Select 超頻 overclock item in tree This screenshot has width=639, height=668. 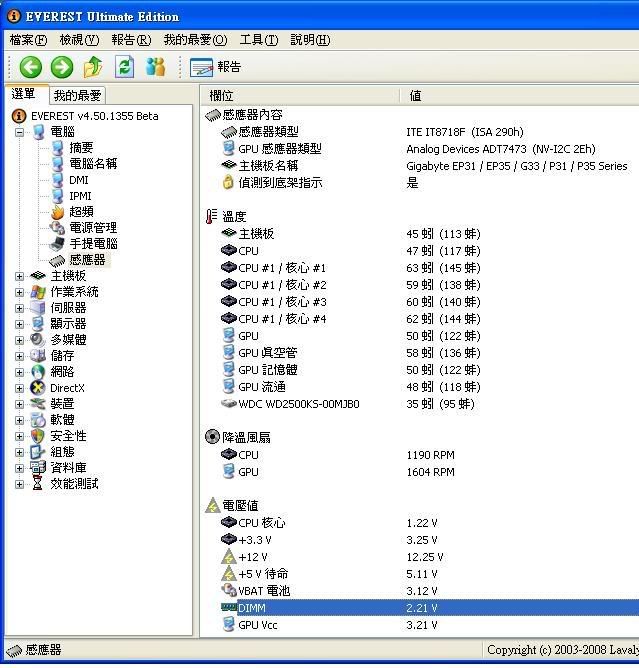(81, 212)
